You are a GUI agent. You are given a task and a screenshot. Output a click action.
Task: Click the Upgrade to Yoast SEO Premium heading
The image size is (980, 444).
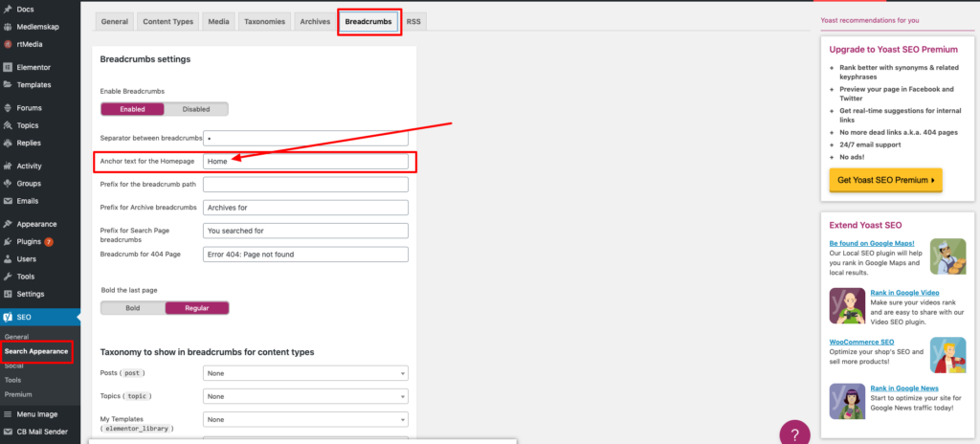(893, 50)
